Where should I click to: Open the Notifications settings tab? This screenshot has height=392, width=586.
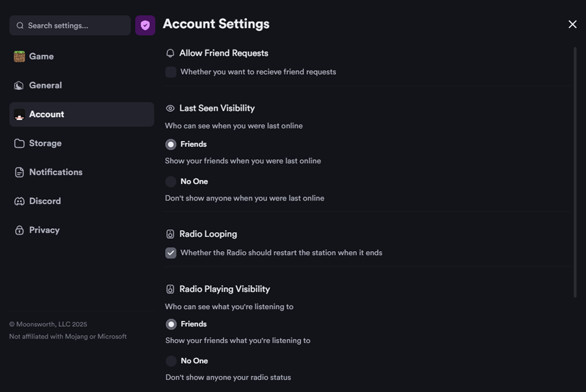coord(81,172)
